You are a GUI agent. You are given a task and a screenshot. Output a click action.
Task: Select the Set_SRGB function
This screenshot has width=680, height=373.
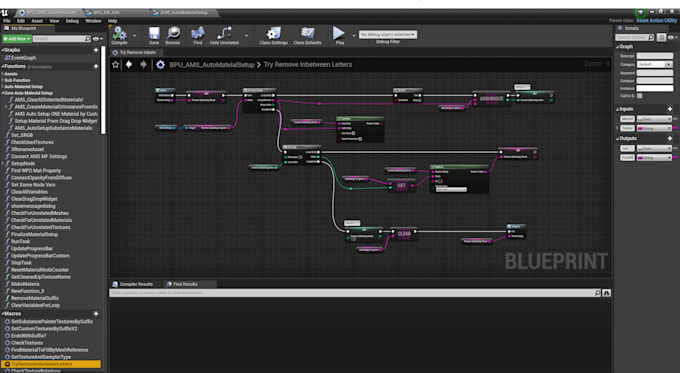(x=22, y=135)
